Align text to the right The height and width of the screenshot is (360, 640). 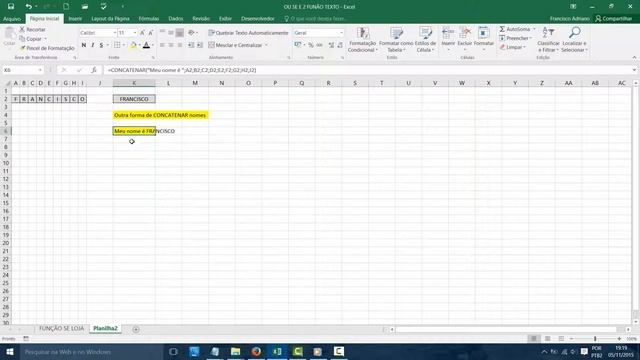point(180,45)
